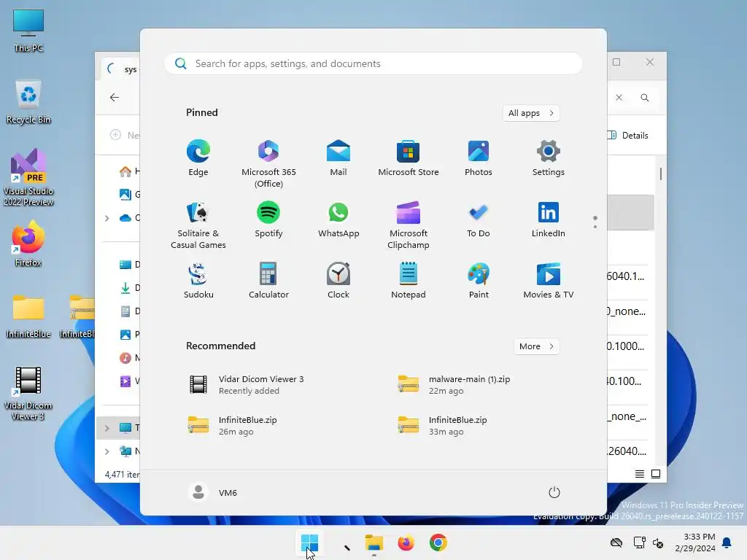Open Settings from pinned apps

tap(549, 158)
